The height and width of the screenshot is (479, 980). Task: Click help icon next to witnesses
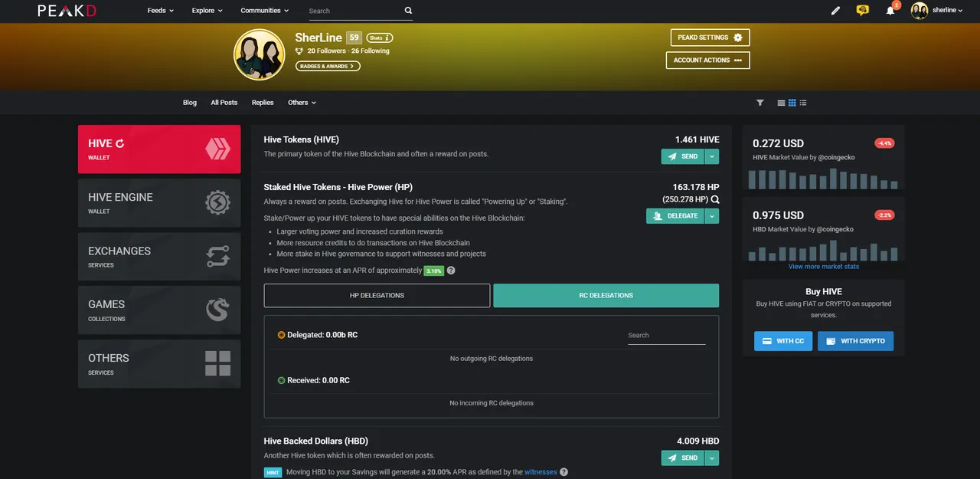click(x=564, y=472)
